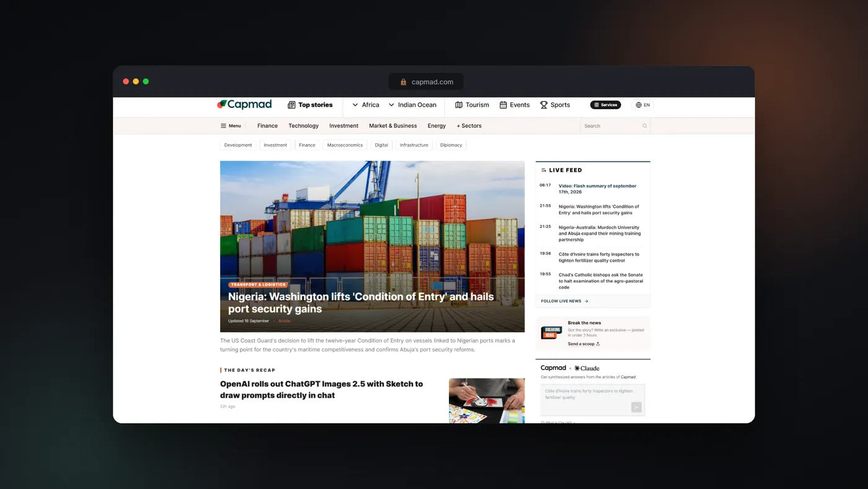The image size is (868, 489).
Task: Open the shipping containers headline image
Action: tap(372, 246)
